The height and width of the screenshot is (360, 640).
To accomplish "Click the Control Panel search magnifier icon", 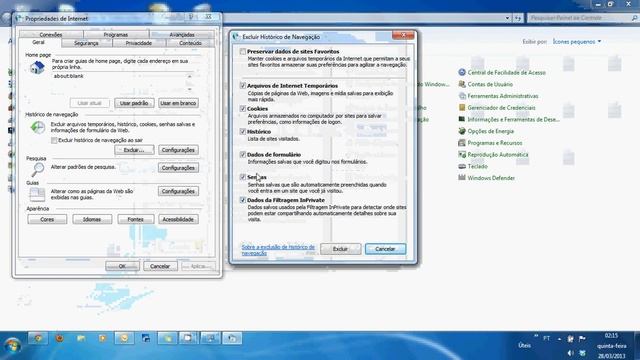I will 634,18.
